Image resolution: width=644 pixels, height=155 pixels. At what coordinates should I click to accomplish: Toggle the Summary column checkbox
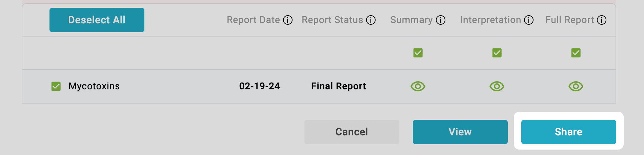[x=418, y=53]
